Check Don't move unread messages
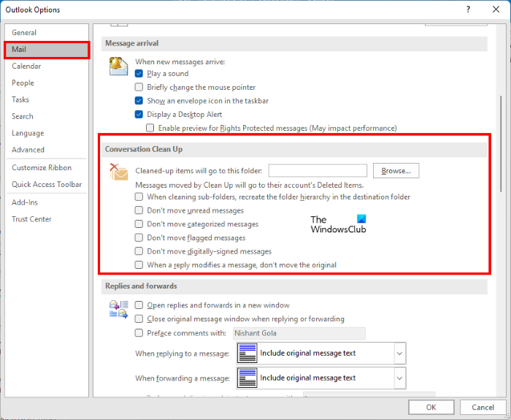The width and height of the screenshot is (511, 420). [139, 210]
